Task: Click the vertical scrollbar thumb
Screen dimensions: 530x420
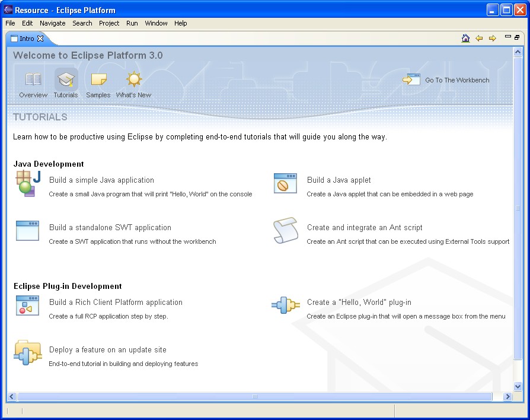Action: (x=518, y=208)
